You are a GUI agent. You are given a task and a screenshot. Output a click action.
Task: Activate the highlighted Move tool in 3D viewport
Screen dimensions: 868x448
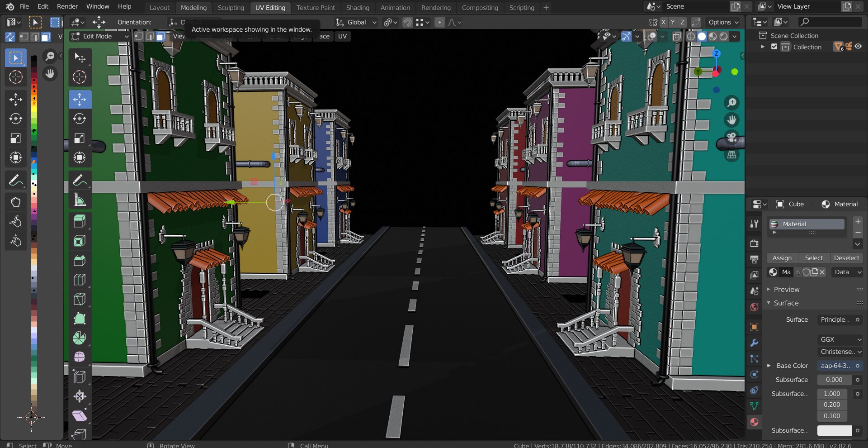point(80,100)
